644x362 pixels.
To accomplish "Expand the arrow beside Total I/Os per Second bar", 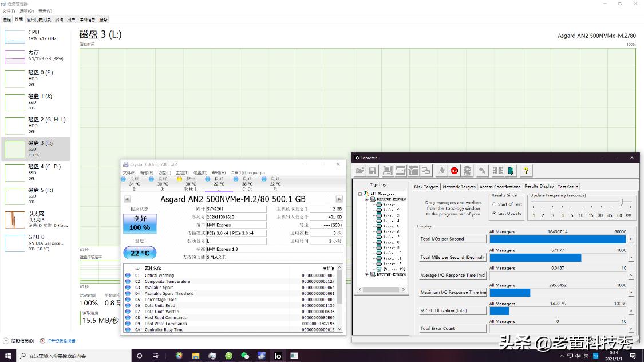I will pyautogui.click(x=631, y=239).
